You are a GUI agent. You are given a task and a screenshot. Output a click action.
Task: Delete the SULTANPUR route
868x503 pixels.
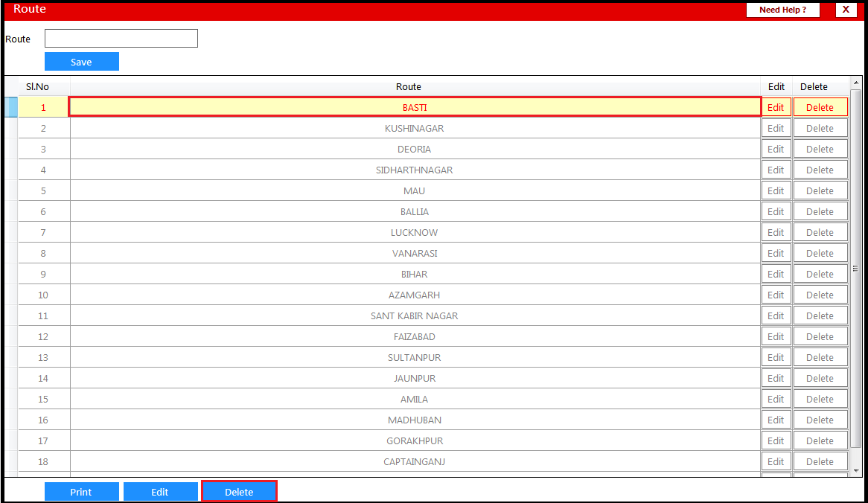point(820,357)
